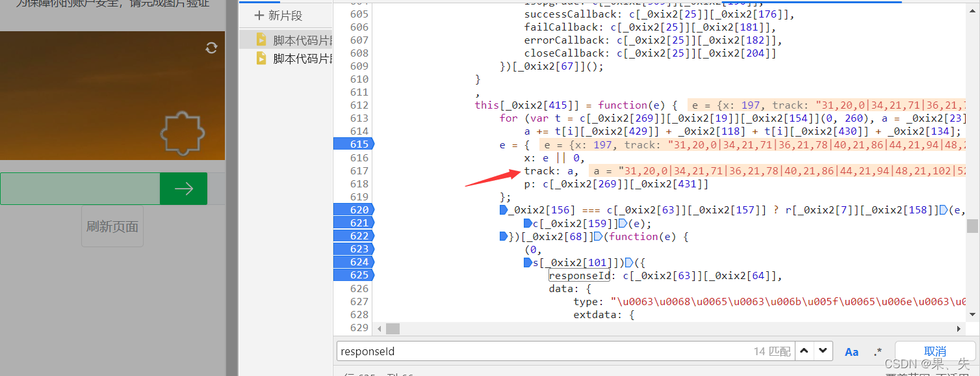The height and width of the screenshot is (376, 980).
Task: Click line number 617 in the gutter
Action: click(359, 170)
